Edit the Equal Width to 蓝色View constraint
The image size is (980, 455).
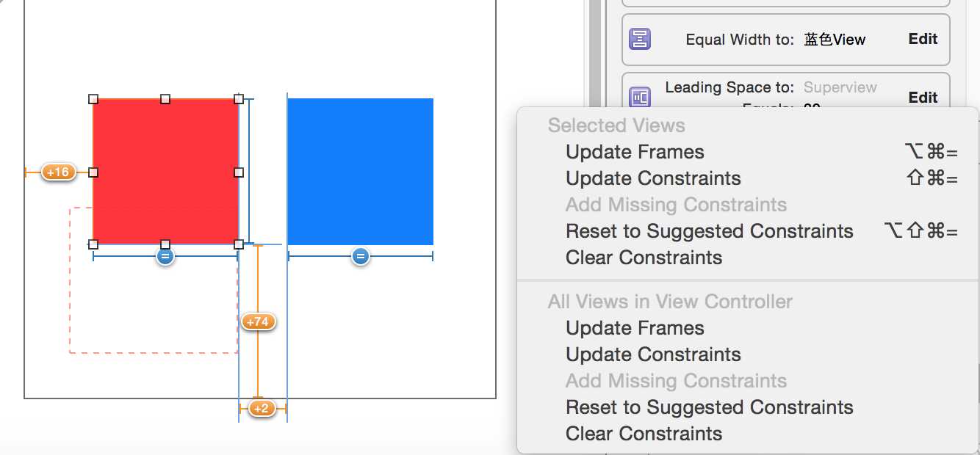[x=923, y=39]
